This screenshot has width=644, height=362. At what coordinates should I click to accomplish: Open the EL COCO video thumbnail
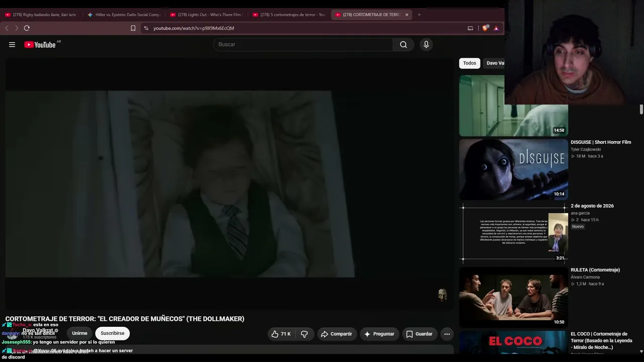click(514, 343)
